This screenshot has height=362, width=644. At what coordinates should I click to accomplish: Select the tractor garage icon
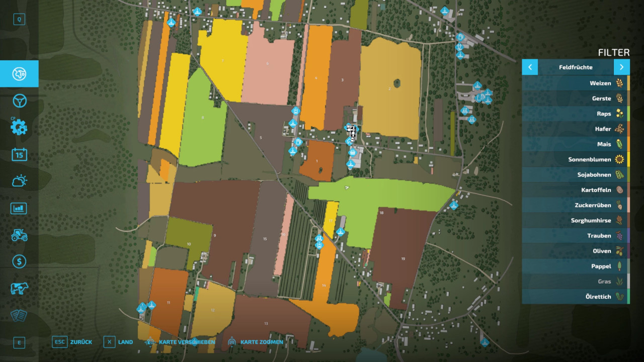(19, 235)
